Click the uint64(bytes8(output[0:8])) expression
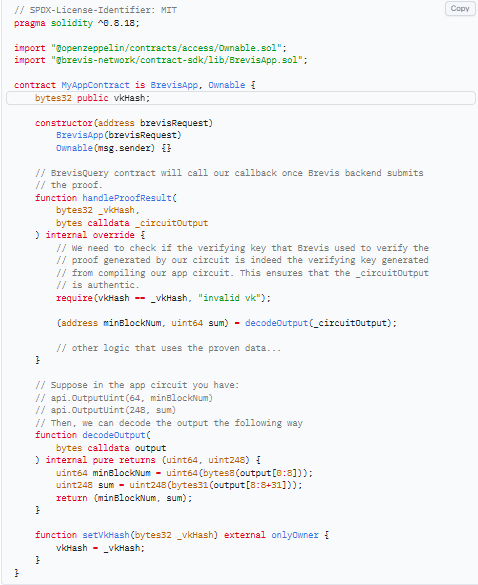The height and width of the screenshot is (585, 478). (x=237, y=473)
